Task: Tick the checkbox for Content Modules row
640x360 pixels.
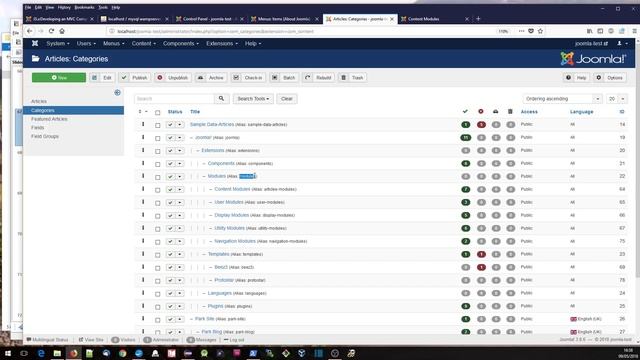Action: (158, 190)
